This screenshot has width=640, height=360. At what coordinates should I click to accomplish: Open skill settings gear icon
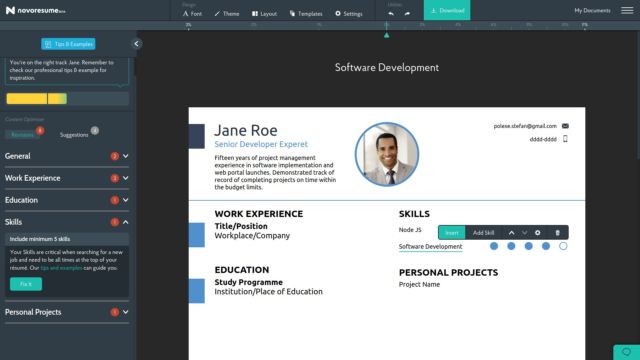pyautogui.click(x=538, y=233)
